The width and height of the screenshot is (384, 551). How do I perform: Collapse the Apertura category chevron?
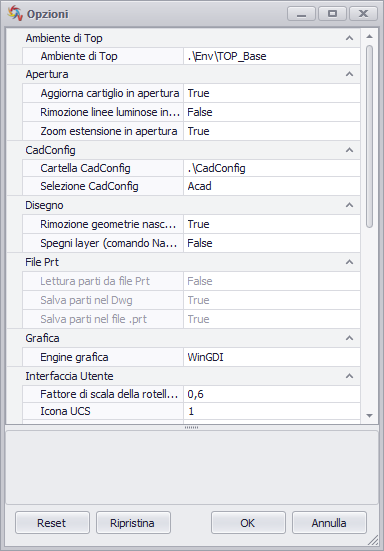coord(349,74)
